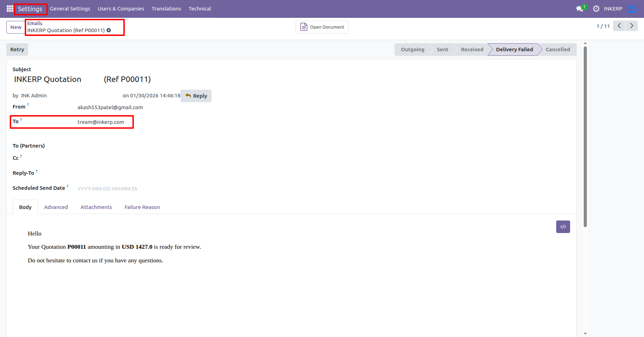This screenshot has height=337, width=644.
Task: Open the Settings app menu
Action: pos(30,9)
